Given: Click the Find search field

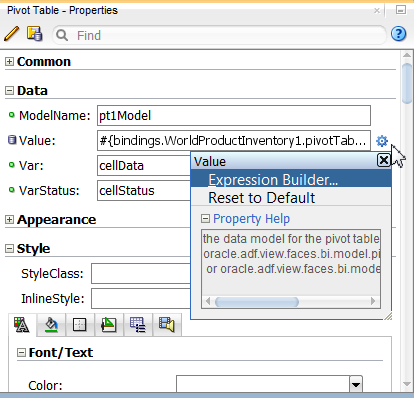Looking at the screenshot, I should 219,35.
